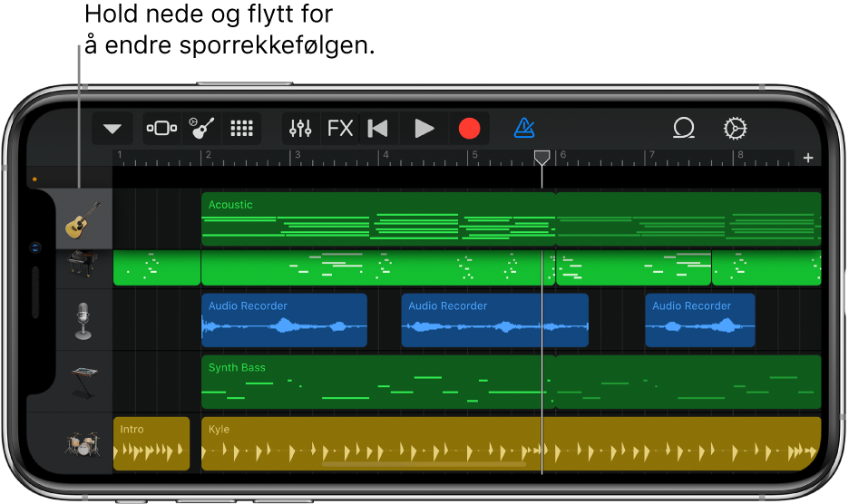Screen dimensions: 849x504
Task: Open the song navigation dropdown arrow
Action: pos(112,129)
